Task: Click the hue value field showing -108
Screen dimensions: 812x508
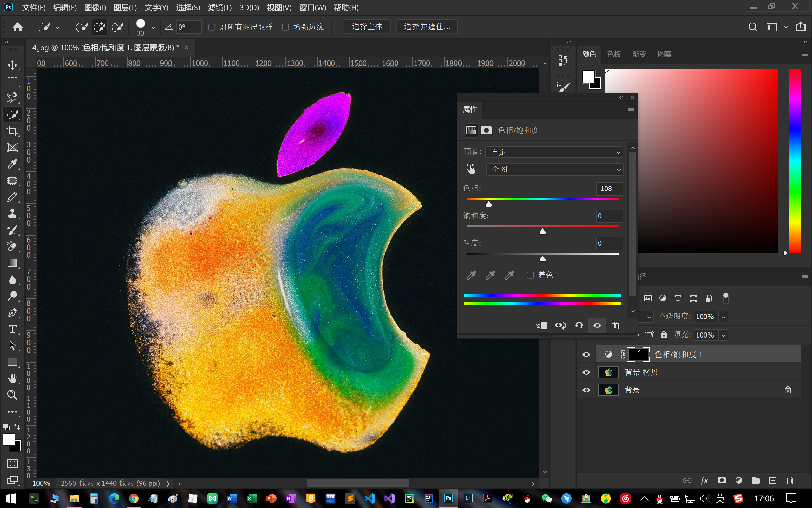Action: tap(609, 189)
